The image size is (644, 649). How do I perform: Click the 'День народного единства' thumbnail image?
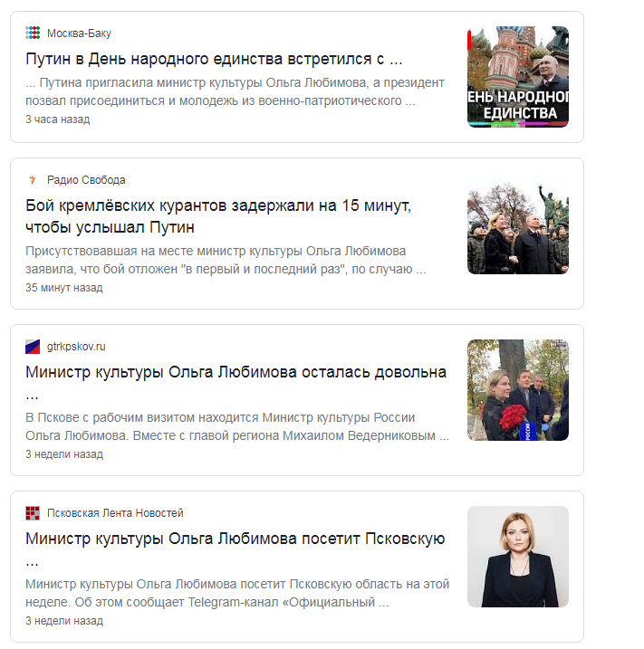point(518,77)
